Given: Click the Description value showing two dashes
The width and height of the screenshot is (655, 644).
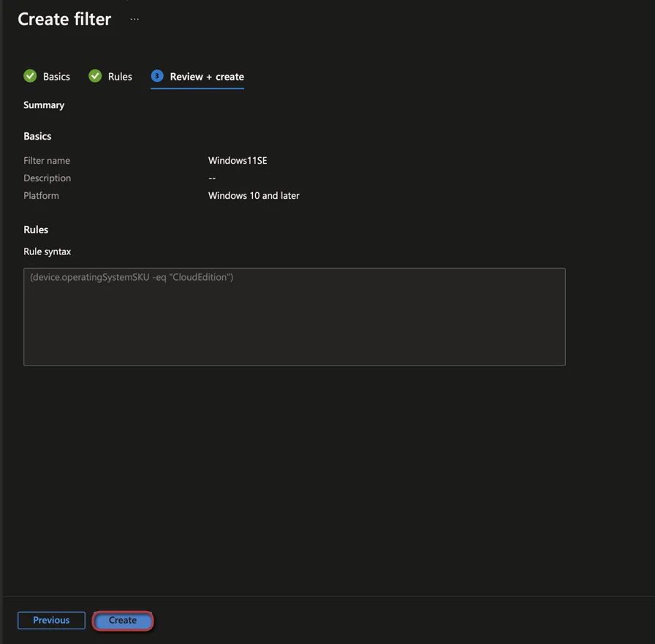Looking at the screenshot, I should (212, 178).
